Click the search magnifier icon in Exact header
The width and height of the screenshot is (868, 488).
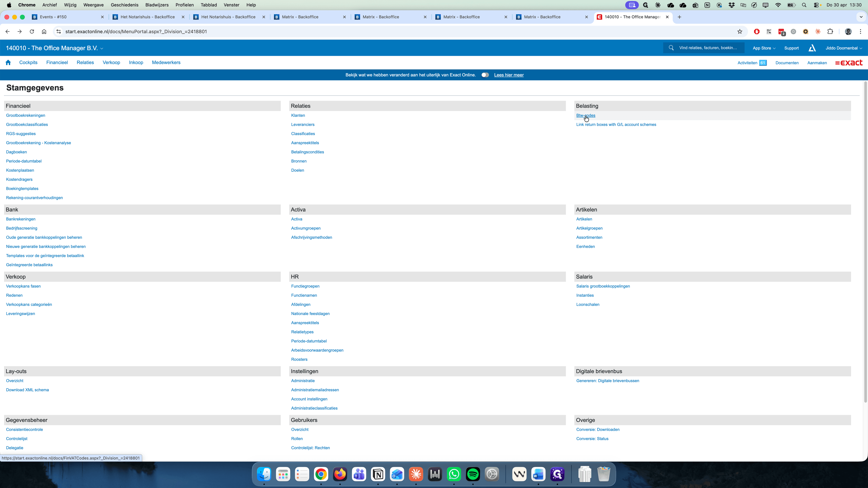(x=671, y=48)
